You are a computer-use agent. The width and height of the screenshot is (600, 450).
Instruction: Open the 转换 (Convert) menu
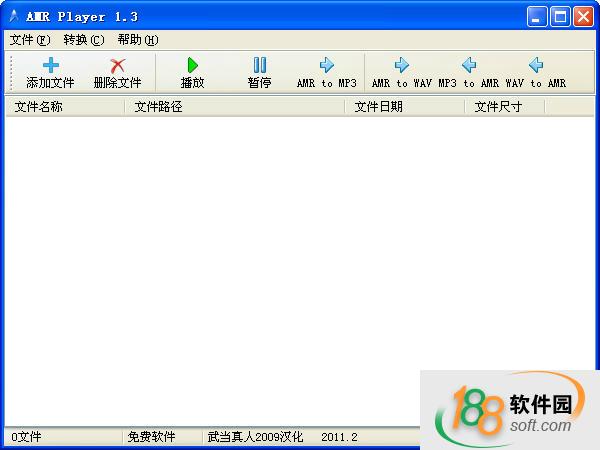pyautogui.click(x=83, y=40)
